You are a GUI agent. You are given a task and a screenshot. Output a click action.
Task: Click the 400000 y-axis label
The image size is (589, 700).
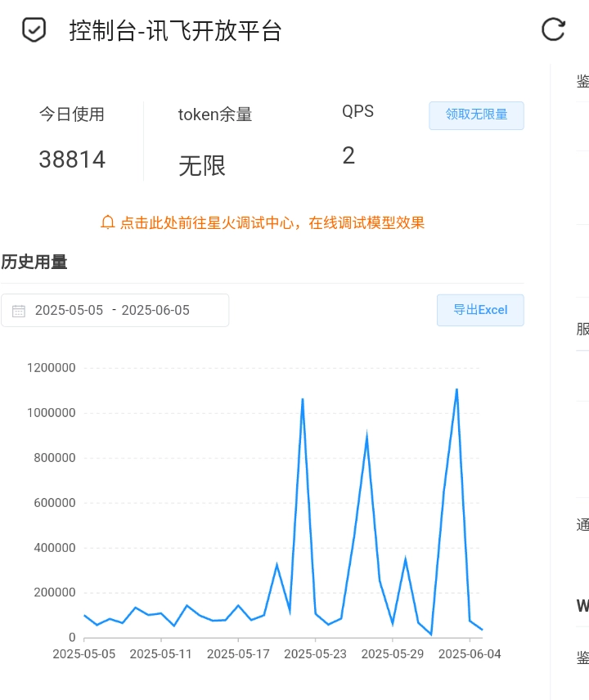click(x=55, y=548)
